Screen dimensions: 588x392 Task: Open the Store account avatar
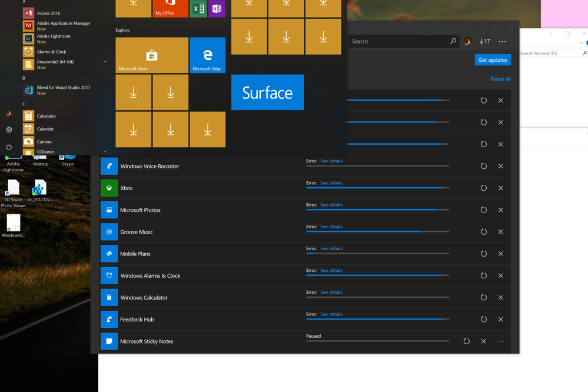point(467,41)
